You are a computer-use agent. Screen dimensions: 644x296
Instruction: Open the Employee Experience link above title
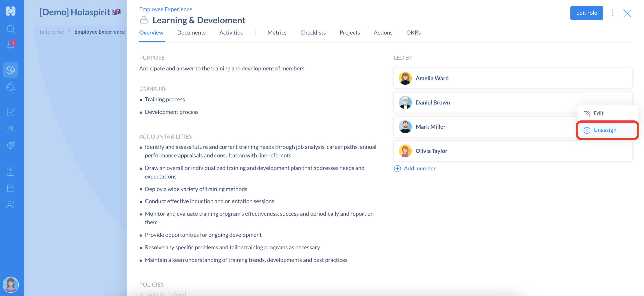point(165,9)
